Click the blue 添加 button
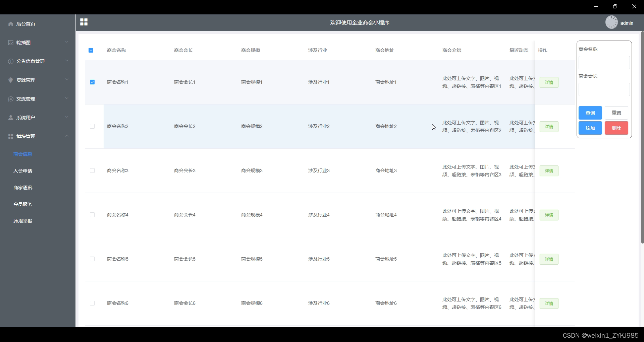Viewport: 644px width, 342px height. 590,128
